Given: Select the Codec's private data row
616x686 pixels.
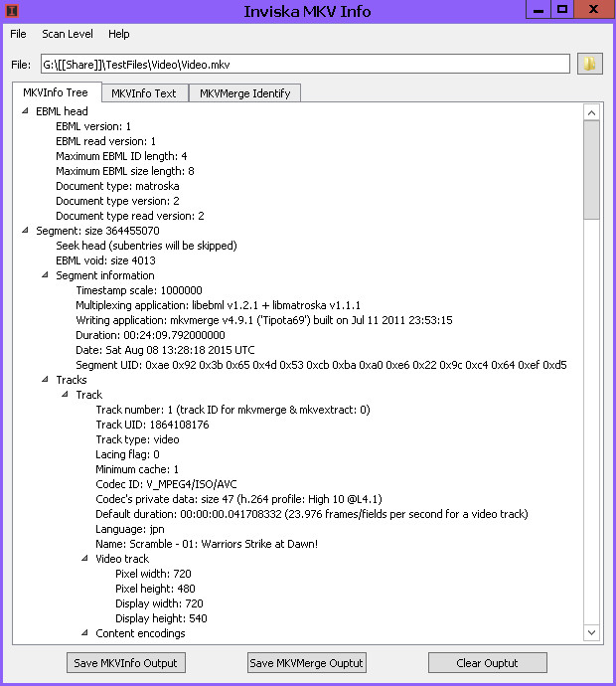Looking at the screenshot, I should click(238, 499).
